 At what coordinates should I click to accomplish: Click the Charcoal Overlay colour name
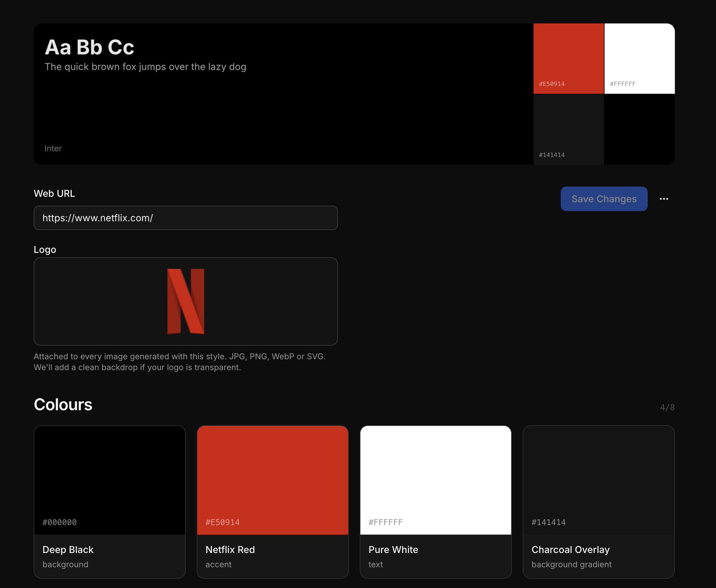click(571, 550)
